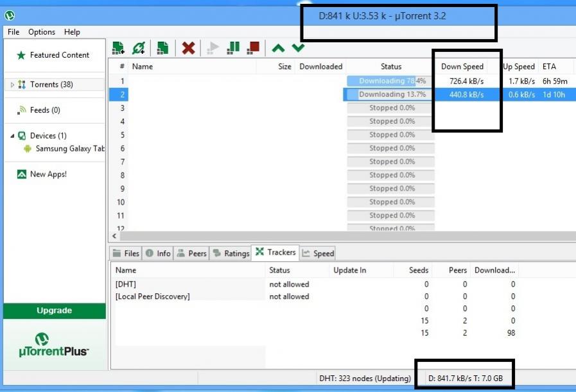This screenshot has height=392, width=576.
Task: Click the 6h 59m ETA cell
Action: [x=555, y=81]
